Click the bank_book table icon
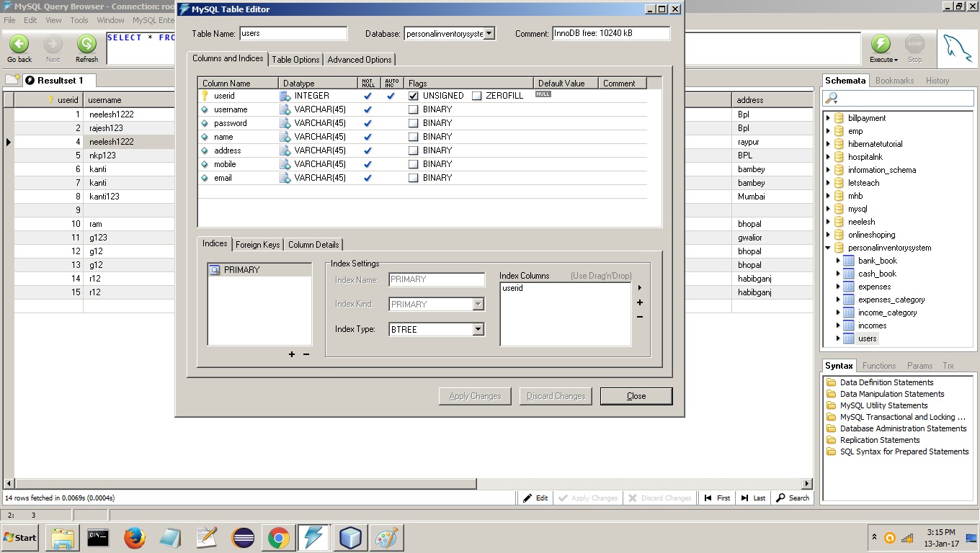Screen dimensions: 980x553 [849, 261]
